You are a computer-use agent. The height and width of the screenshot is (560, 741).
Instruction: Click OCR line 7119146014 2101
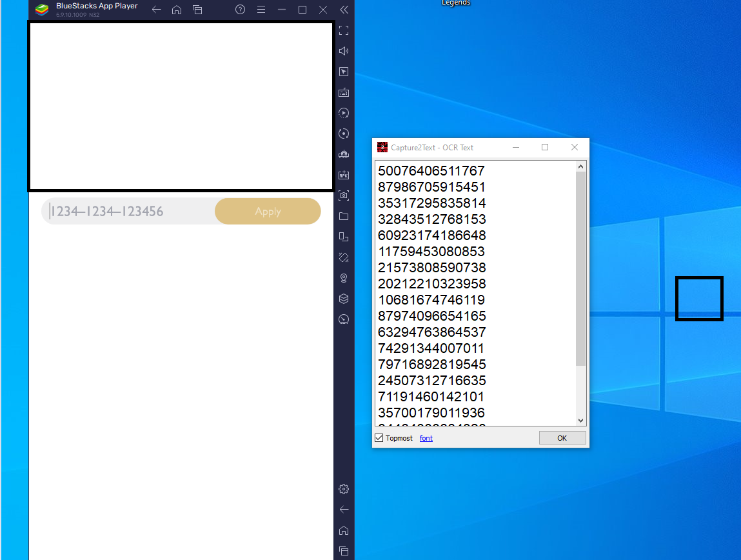[x=431, y=396]
